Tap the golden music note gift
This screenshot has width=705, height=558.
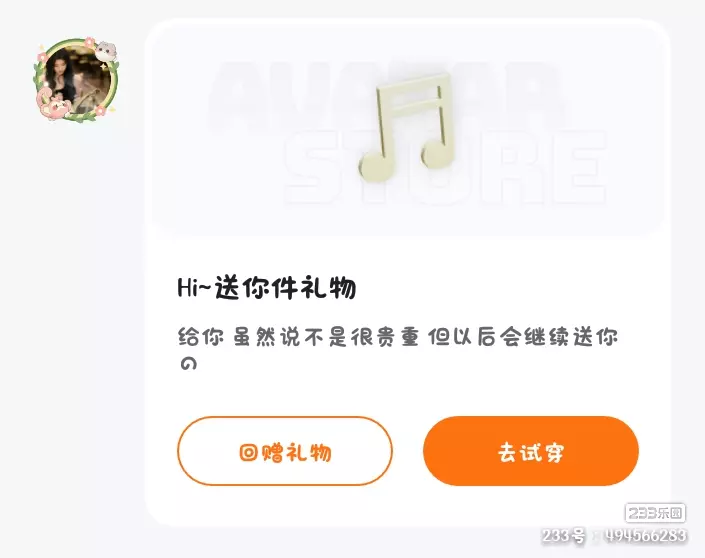click(407, 127)
